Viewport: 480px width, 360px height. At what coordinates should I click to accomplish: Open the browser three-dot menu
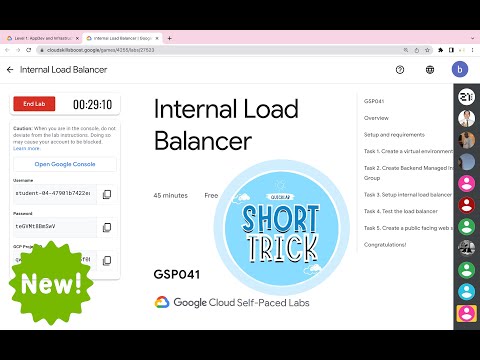tap(472, 50)
